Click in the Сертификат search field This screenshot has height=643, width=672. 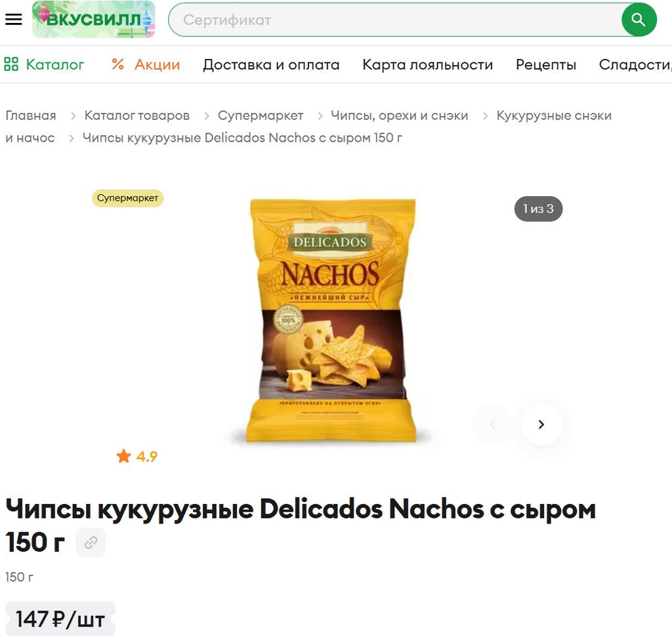(394, 20)
